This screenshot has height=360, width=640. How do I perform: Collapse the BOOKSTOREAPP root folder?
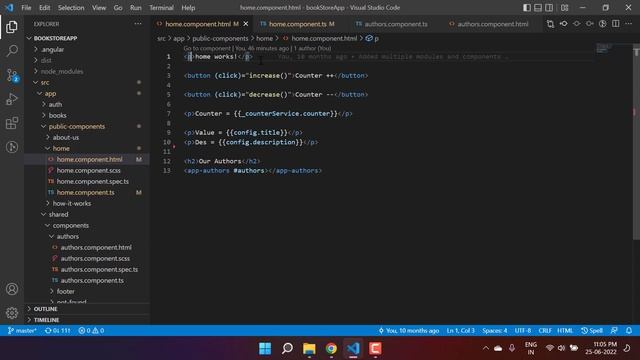(55, 38)
